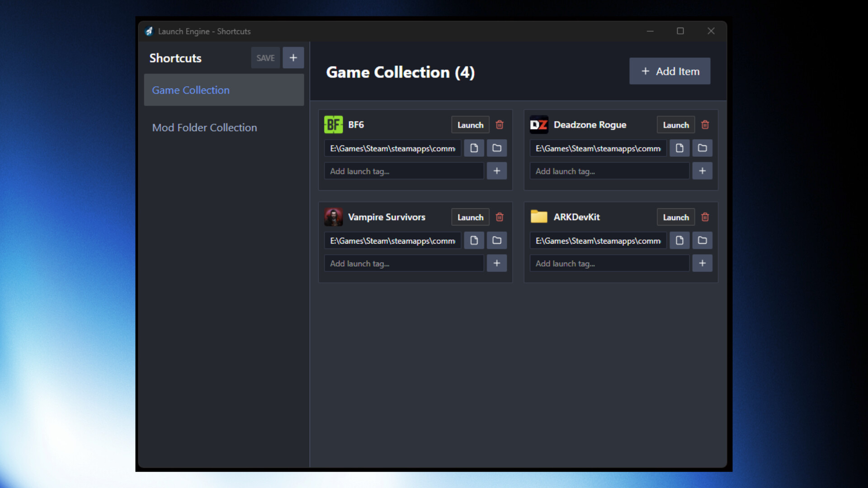Click the 'Game Collection (4)' heading
Screen dimensions: 868x488
click(400, 72)
